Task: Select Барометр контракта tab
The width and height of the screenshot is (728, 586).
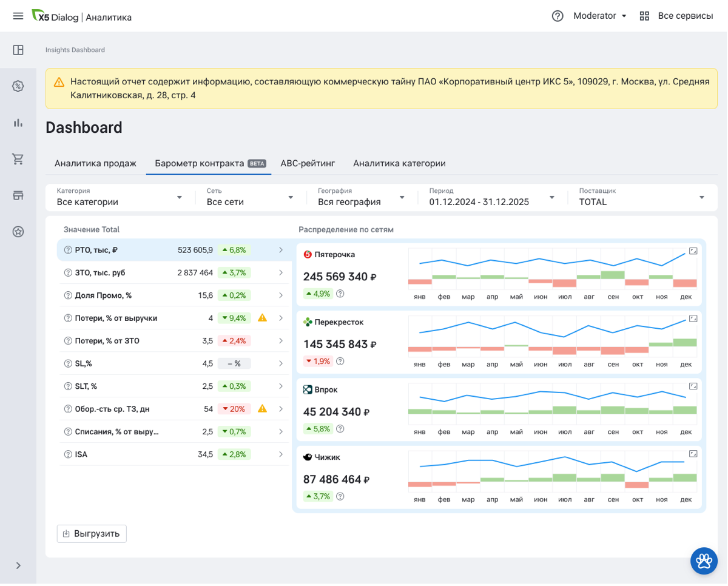Action: [210, 163]
